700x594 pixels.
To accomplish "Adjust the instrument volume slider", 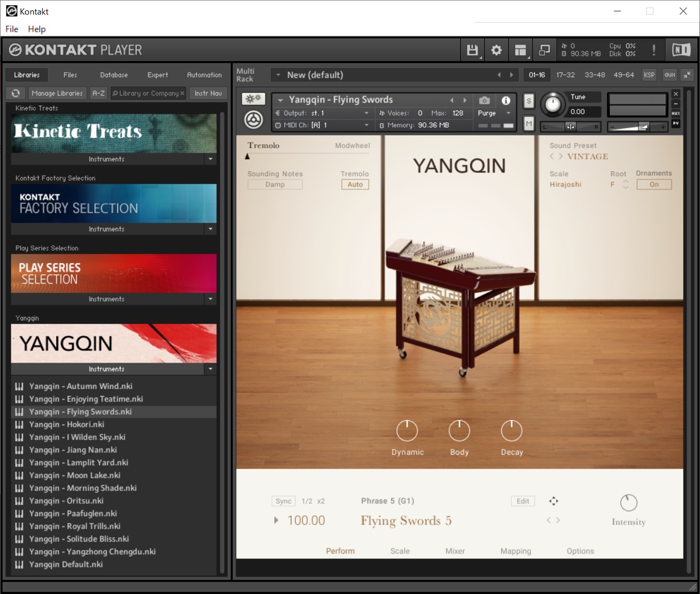I will (638, 127).
